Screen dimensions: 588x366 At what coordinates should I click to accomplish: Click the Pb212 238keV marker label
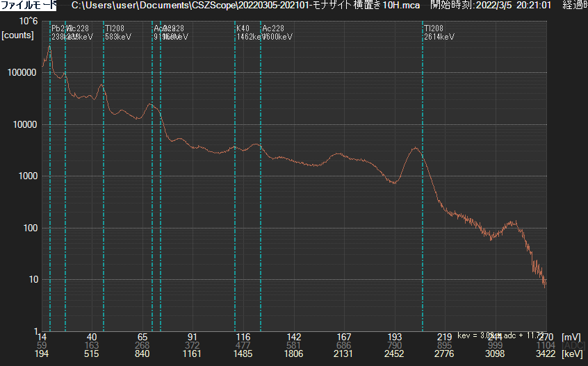[58, 33]
